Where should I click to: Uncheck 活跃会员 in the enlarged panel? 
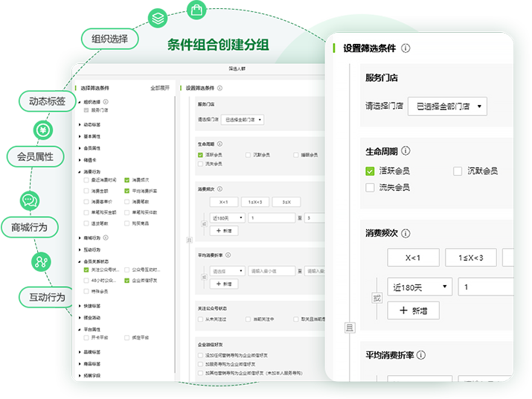(370, 170)
